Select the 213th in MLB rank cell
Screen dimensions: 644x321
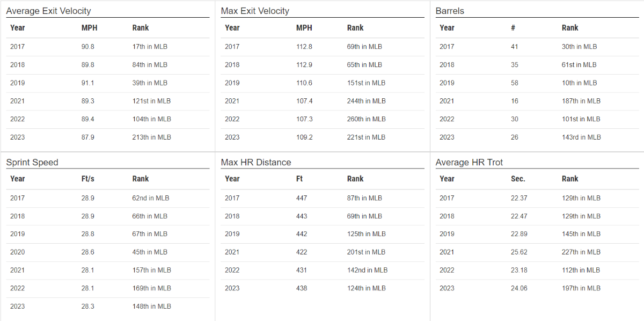tap(151, 137)
